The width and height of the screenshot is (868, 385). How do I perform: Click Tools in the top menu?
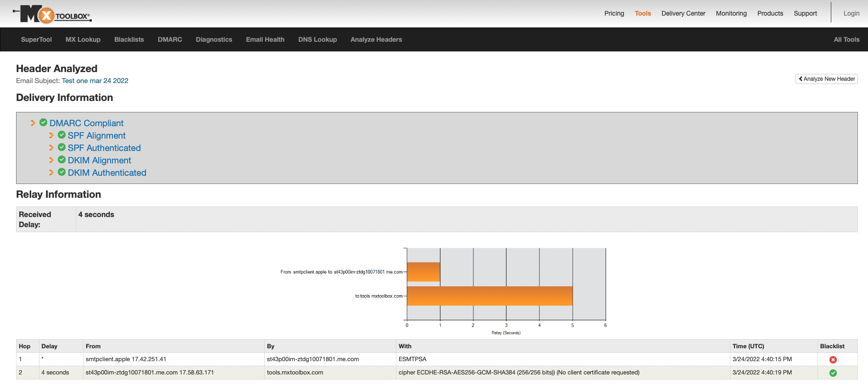(643, 13)
